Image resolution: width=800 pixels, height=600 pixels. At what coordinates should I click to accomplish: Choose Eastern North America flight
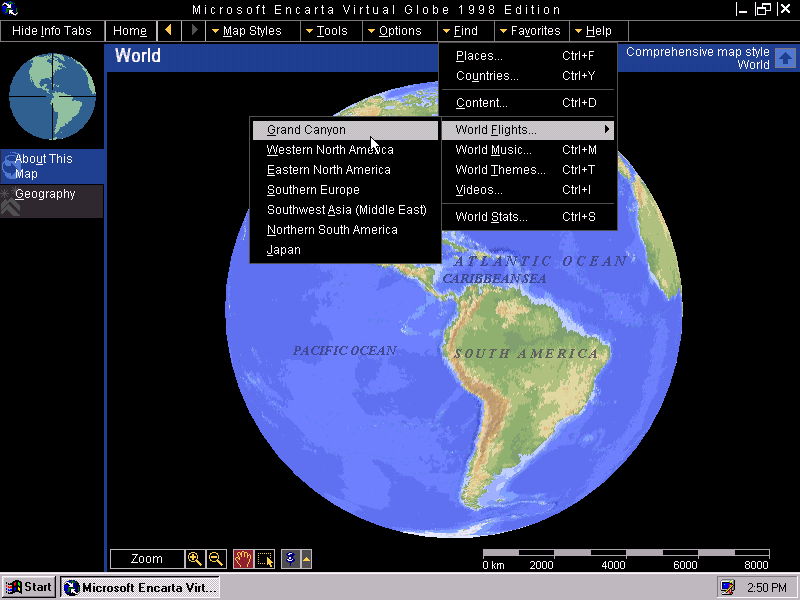[345, 170]
